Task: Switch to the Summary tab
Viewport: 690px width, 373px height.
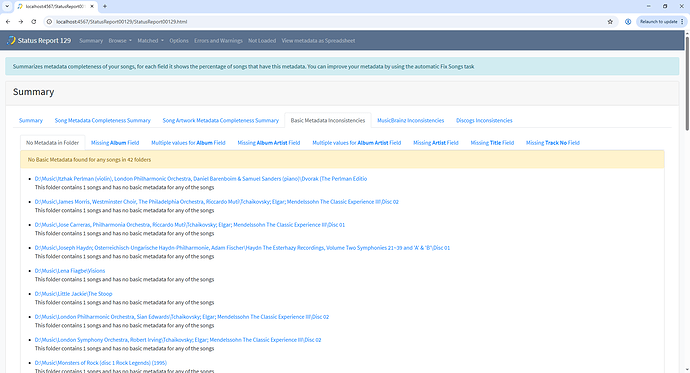Action: tap(31, 120)
